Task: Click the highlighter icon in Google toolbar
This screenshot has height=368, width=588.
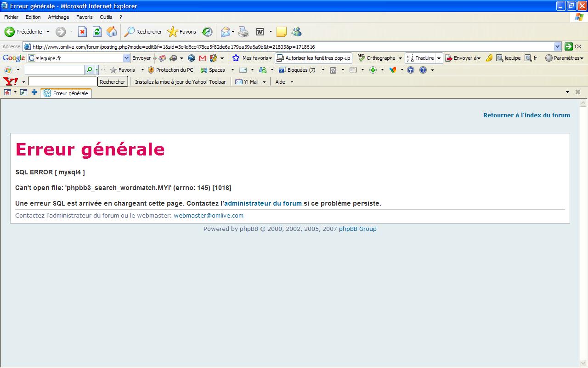Action: (489, 58)
